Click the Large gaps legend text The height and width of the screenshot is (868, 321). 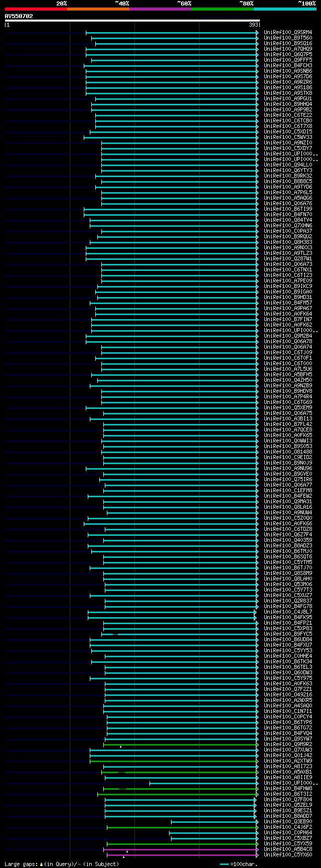click(62, 864)
